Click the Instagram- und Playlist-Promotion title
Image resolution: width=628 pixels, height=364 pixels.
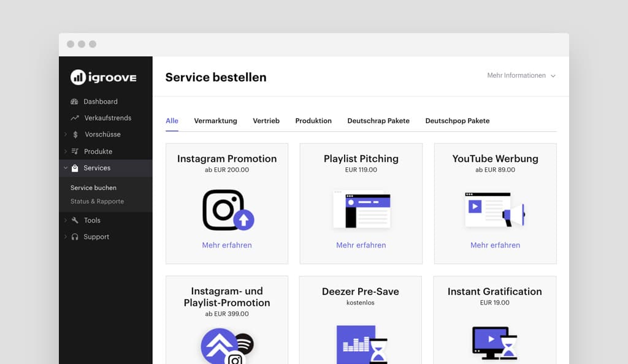pyautogui.click(x=227, y=297)
